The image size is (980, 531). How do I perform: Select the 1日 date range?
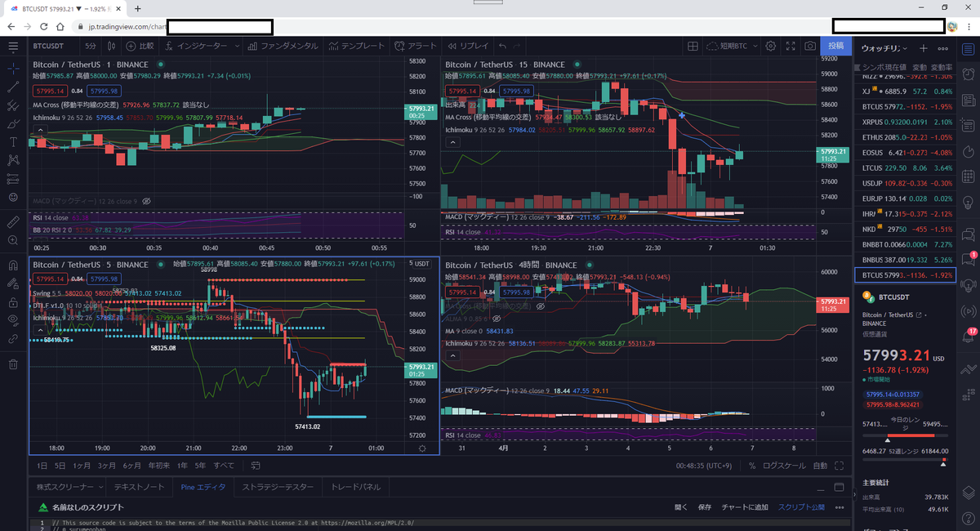tap(42, 466)
